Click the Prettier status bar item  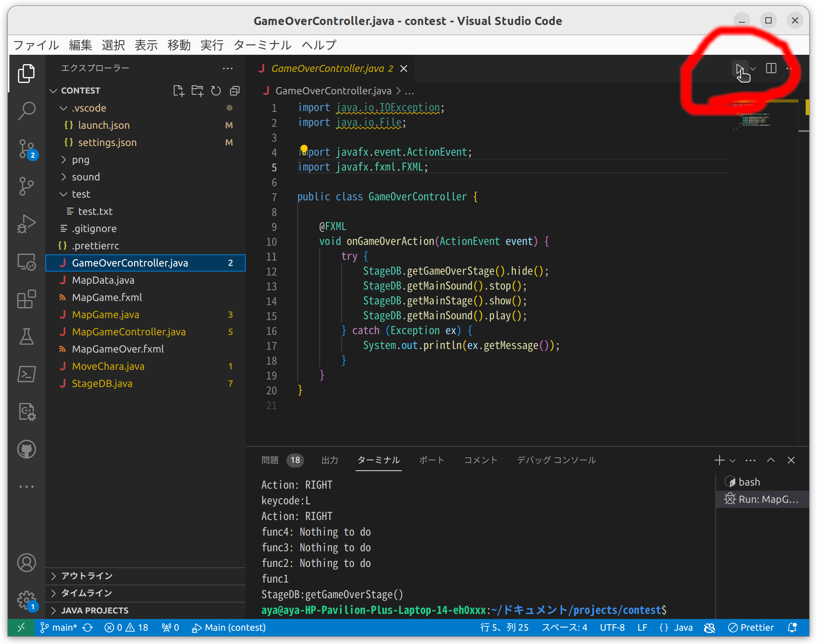[750, 627]
